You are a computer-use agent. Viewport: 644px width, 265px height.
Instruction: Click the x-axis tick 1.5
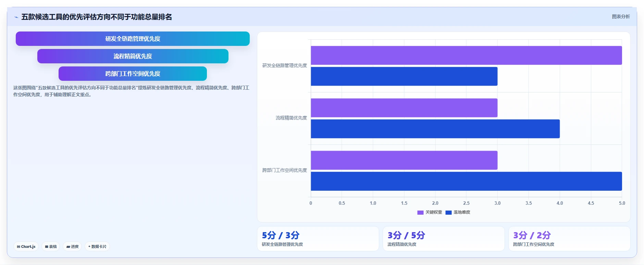[404, 203]
